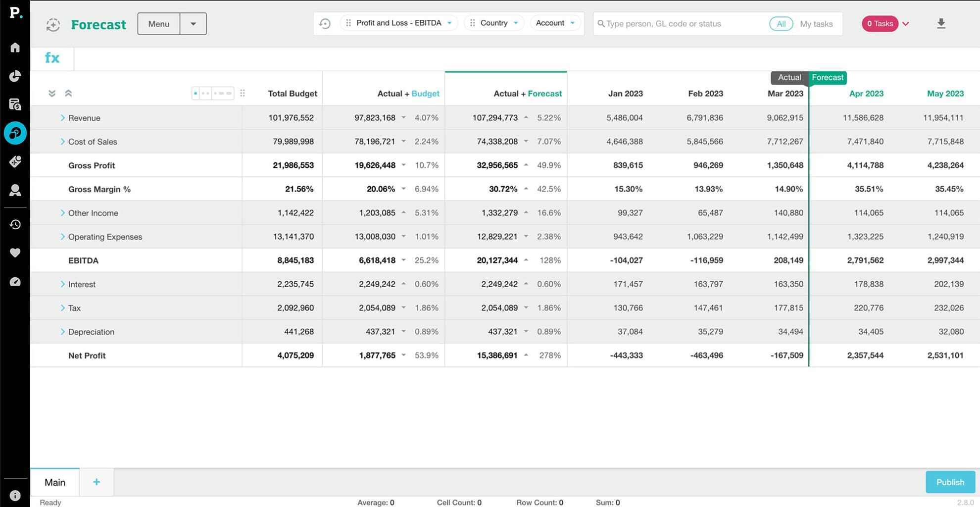Open the Profit and Loss - EBITDA dropdown
980x507 pixels.
(399, 23)
